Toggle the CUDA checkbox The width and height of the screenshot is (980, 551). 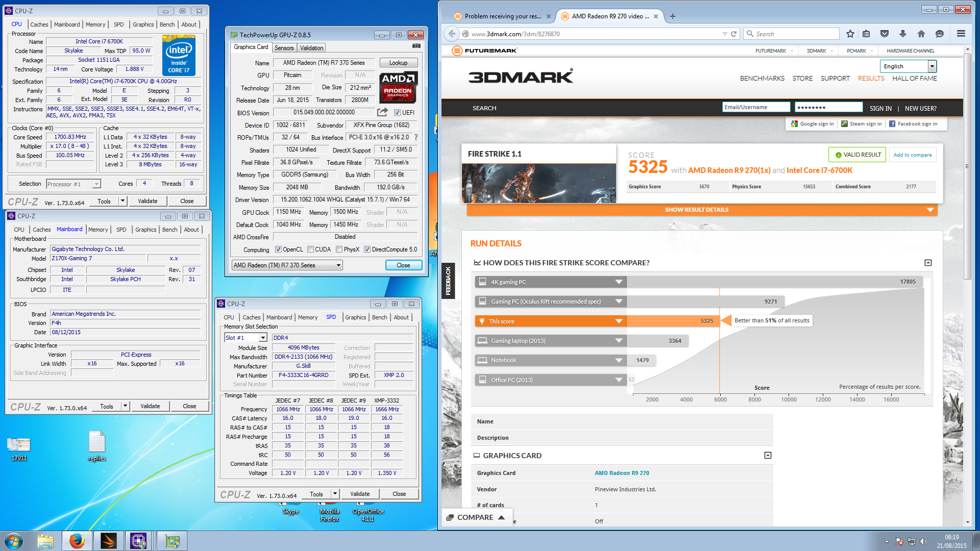311,249
